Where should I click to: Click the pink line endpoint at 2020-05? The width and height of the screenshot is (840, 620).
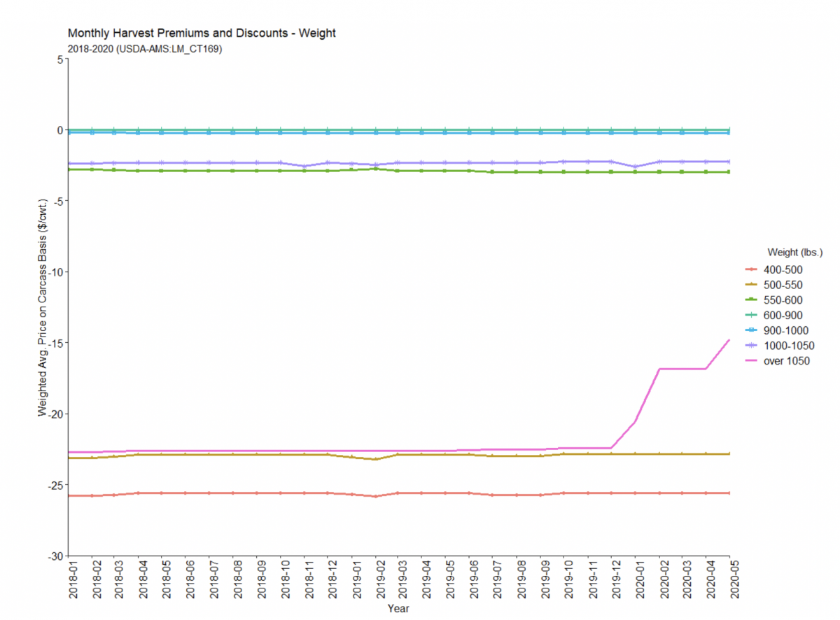(729, 340)
